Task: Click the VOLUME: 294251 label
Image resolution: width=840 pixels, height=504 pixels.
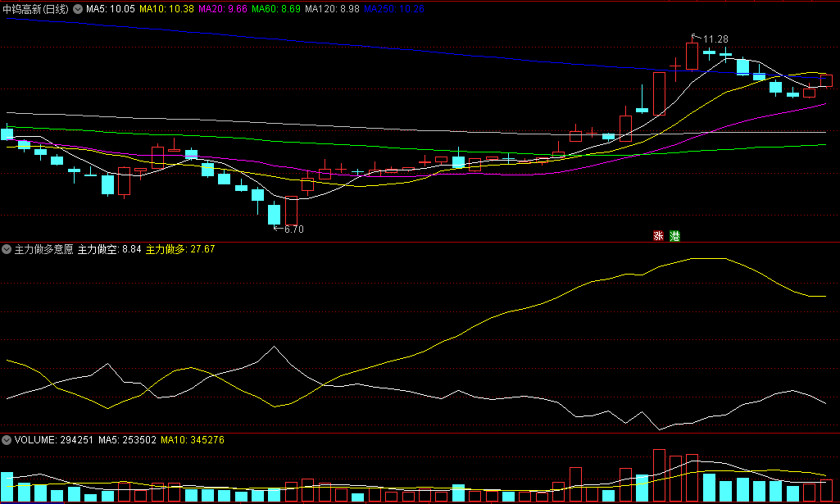Action: tap(53, 440)
